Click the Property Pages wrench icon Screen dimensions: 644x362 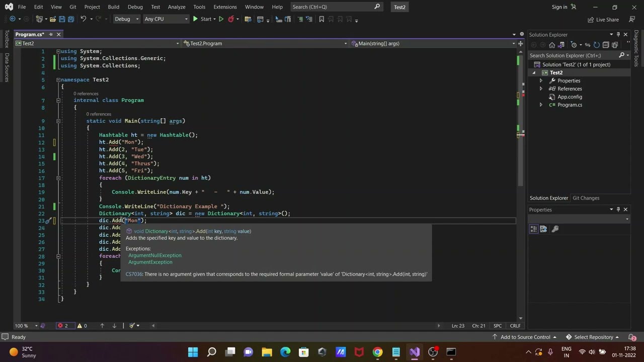coord(555,229)
